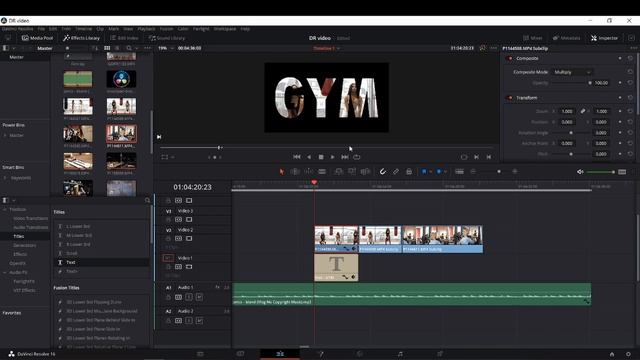The image size is (640, 360).
Task: Toggle timeline Snapping magnet icon
Action: (x=382, y=172)
